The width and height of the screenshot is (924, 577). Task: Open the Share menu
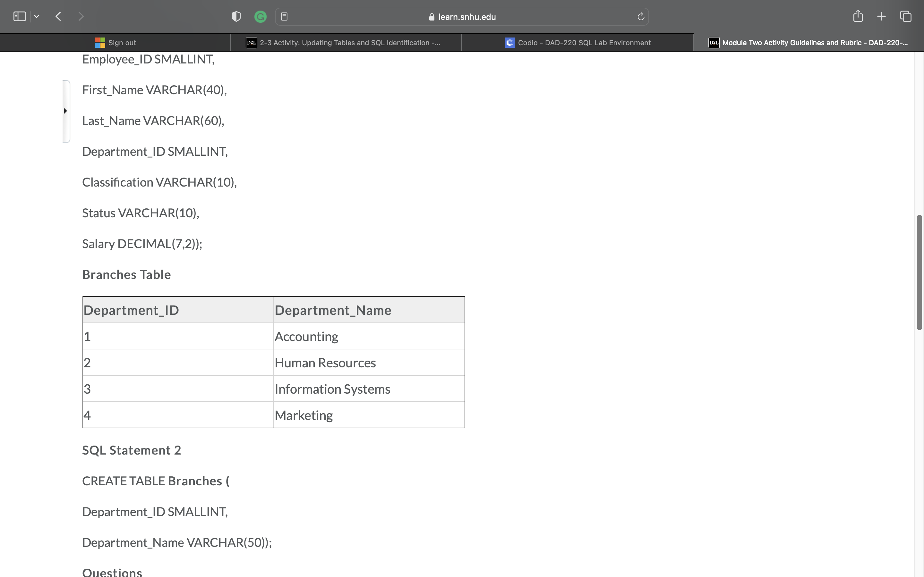(858, 16)
